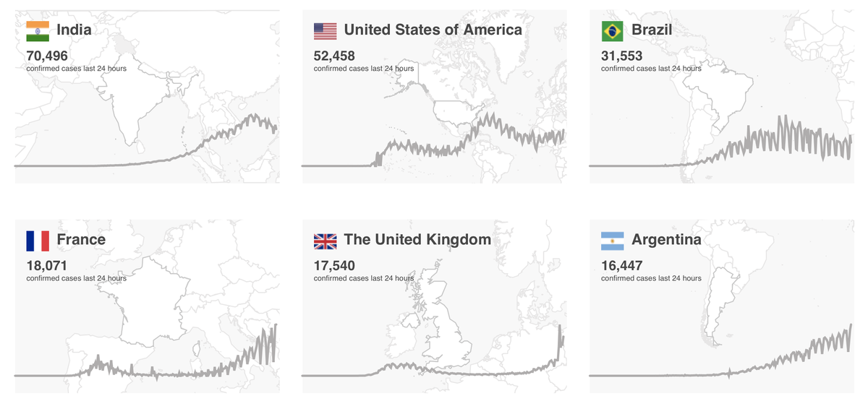
Task: Click Argentina's case trend line chart
Action: [x=721, y=353]
